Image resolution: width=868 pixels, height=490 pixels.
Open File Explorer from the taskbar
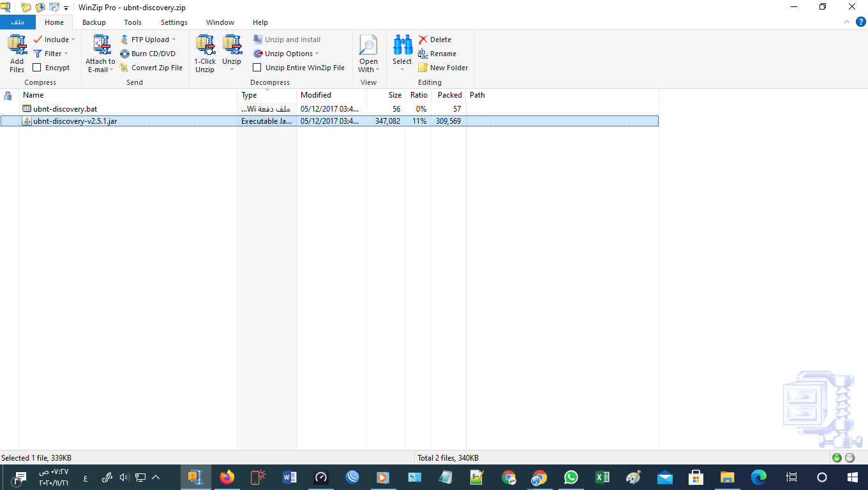pyautogui.click(x=727, y=477)
